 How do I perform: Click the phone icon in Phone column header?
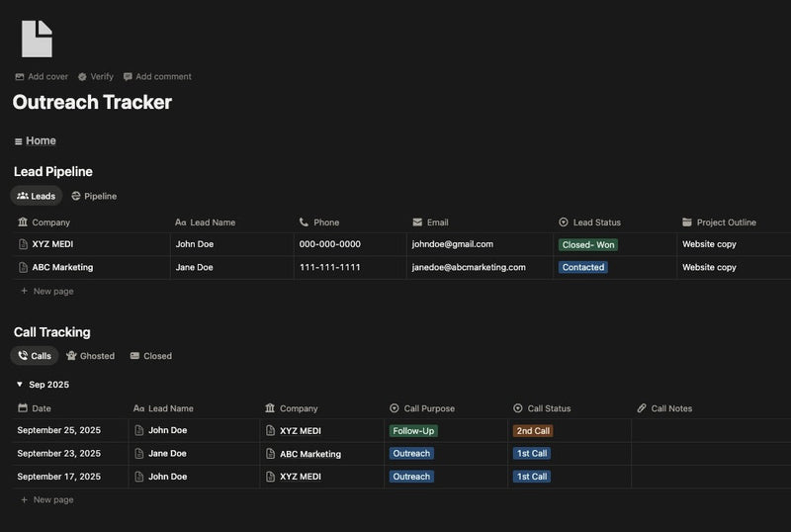(x=304, y=222)
